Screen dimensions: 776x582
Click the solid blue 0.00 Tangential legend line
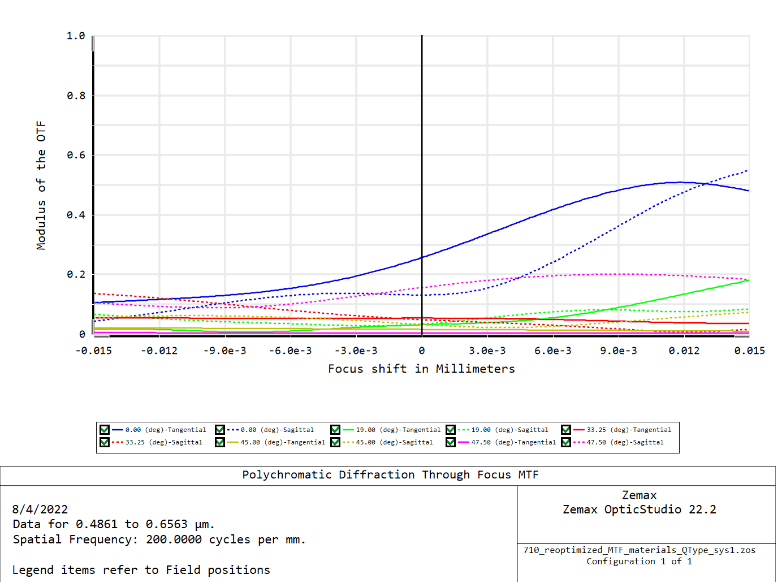(117, 430)
